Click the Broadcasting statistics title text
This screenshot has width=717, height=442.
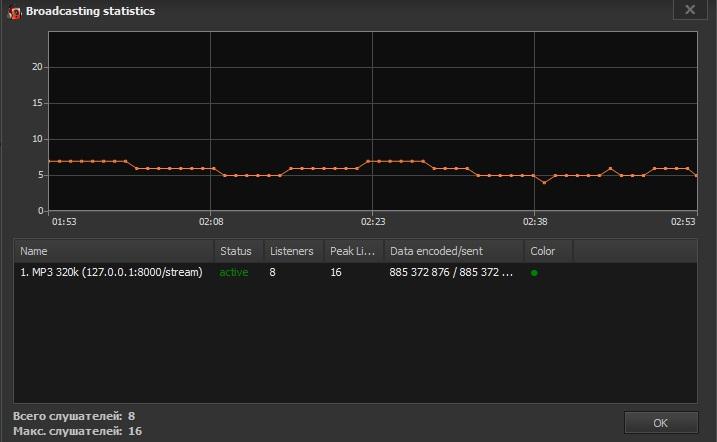(x=91, y=11)
